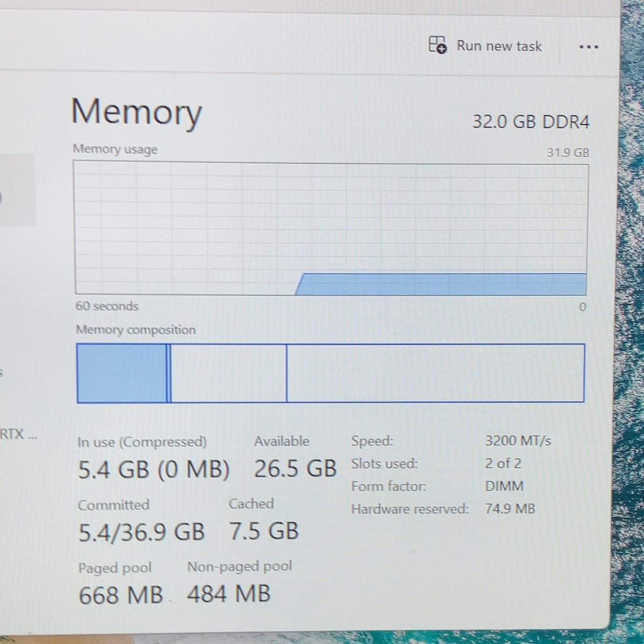Click the In use (Compressed) label
Viewport: 644px width, 644px height.
click(142, 442)
